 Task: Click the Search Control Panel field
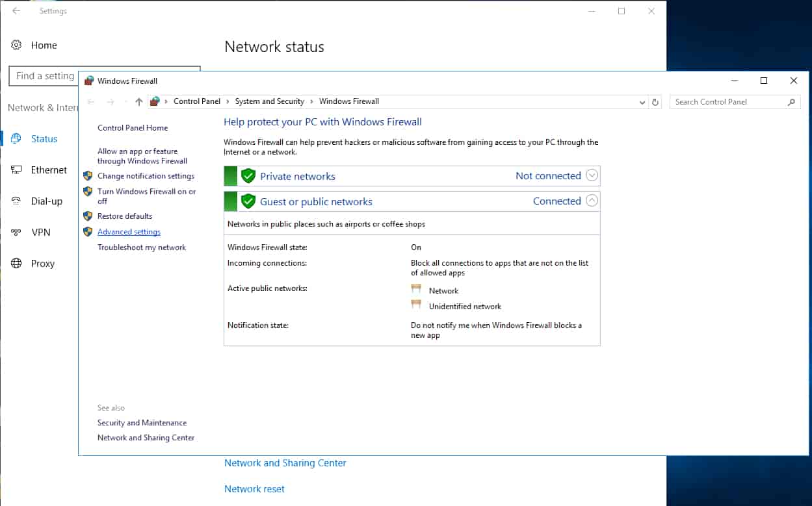click(735, 102)
